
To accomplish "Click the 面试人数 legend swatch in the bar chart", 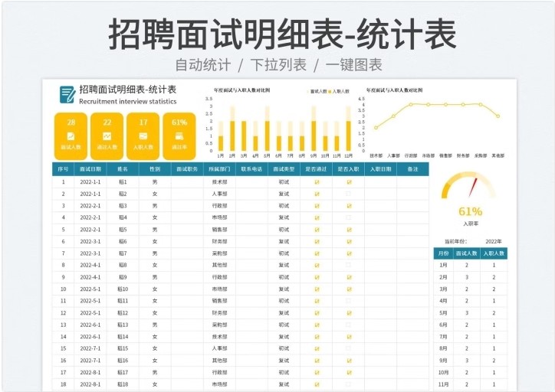I will (x=308, y=92).
